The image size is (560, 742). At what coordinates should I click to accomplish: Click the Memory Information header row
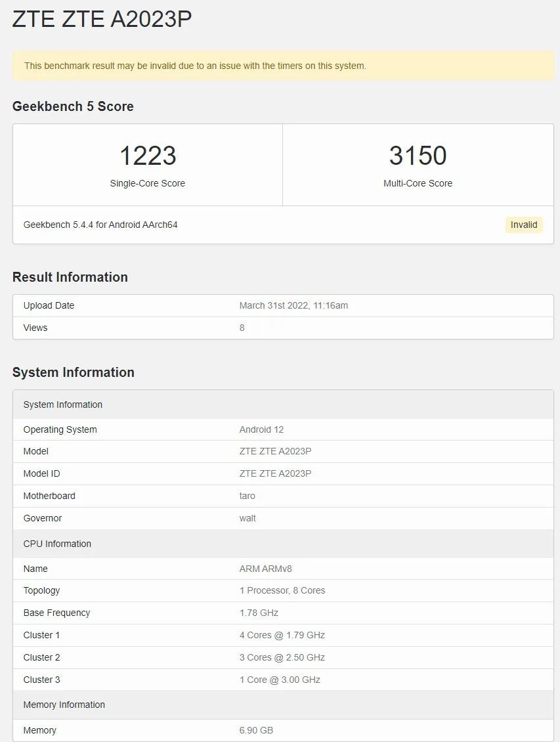coord(283,705)
